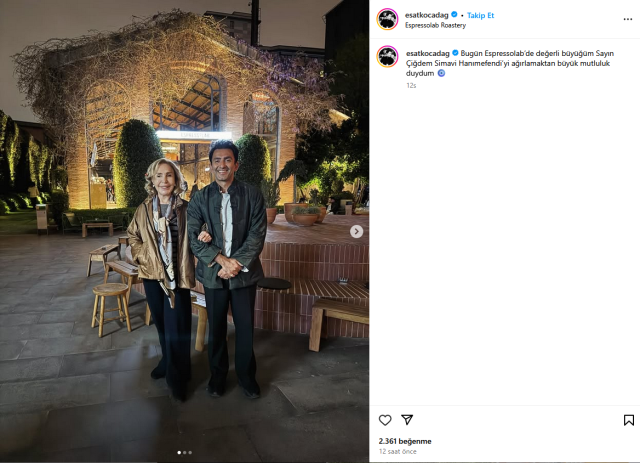
Task: Open esatkocadag username in the caption
Action: click(x=427, y=53)
